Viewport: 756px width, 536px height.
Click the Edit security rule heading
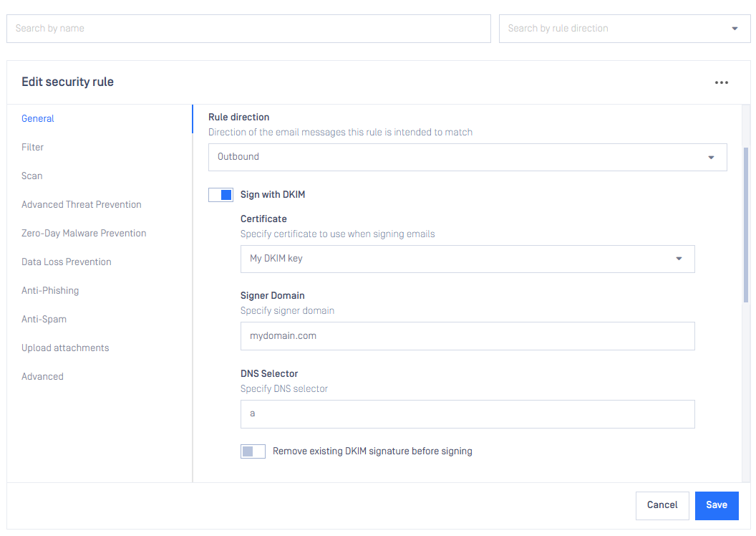pos(67,82)
